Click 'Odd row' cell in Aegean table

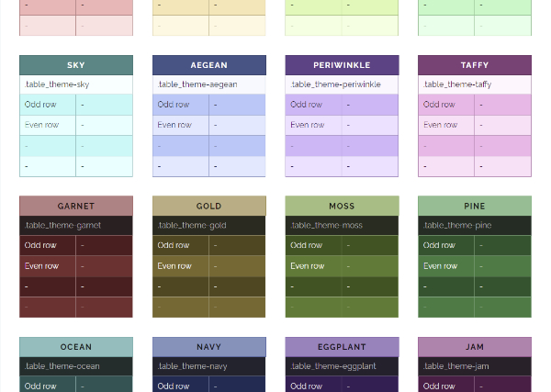181,105
